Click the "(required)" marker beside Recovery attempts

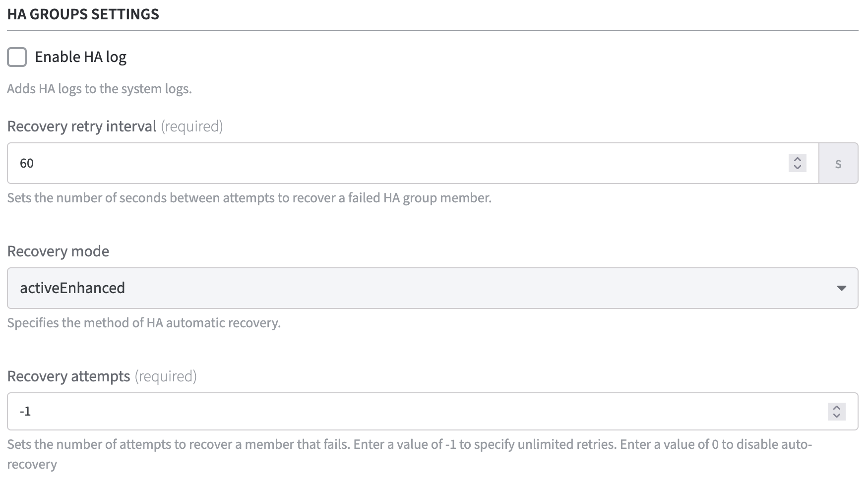click(x=166, y=376)
